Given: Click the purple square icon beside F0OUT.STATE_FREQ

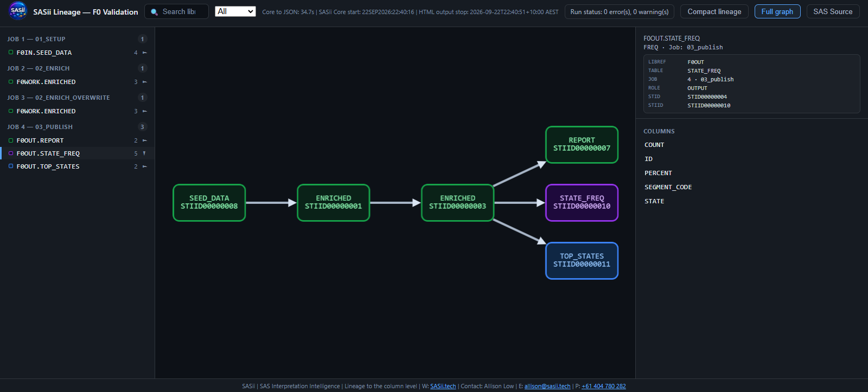Looking at the screenshot, I should [11, 153].
